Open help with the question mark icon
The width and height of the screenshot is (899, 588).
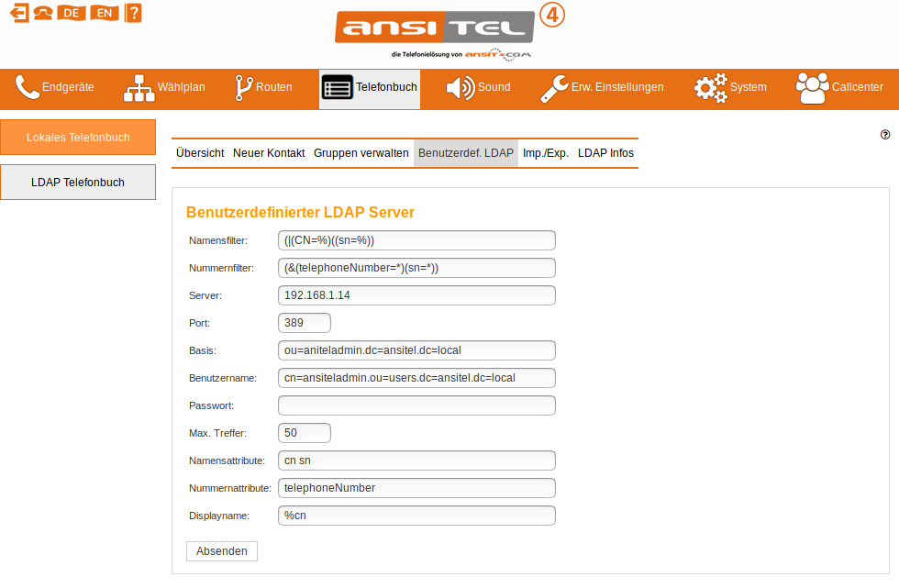(x=132, y=13)
